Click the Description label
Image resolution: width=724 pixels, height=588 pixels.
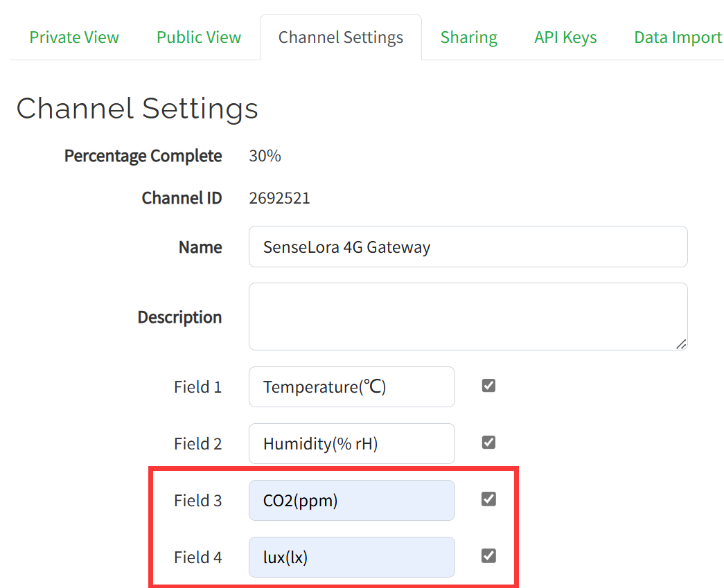(x=179, y=317)
